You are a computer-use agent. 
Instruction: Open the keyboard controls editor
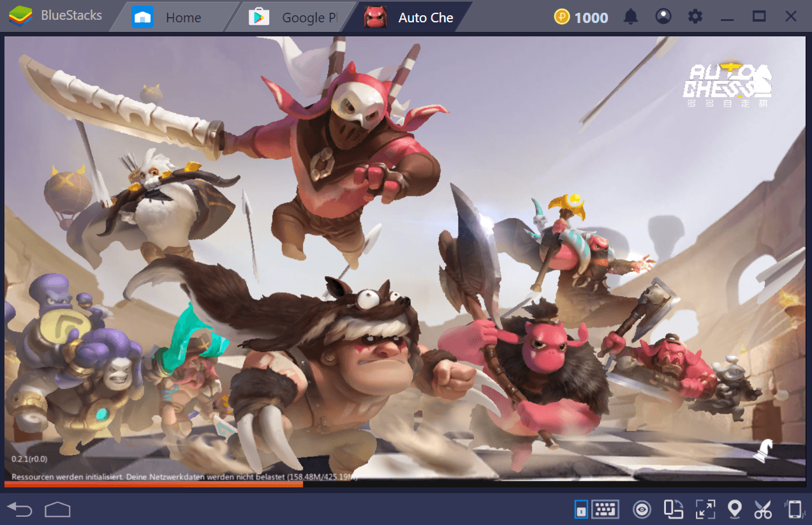pos(605,508)
